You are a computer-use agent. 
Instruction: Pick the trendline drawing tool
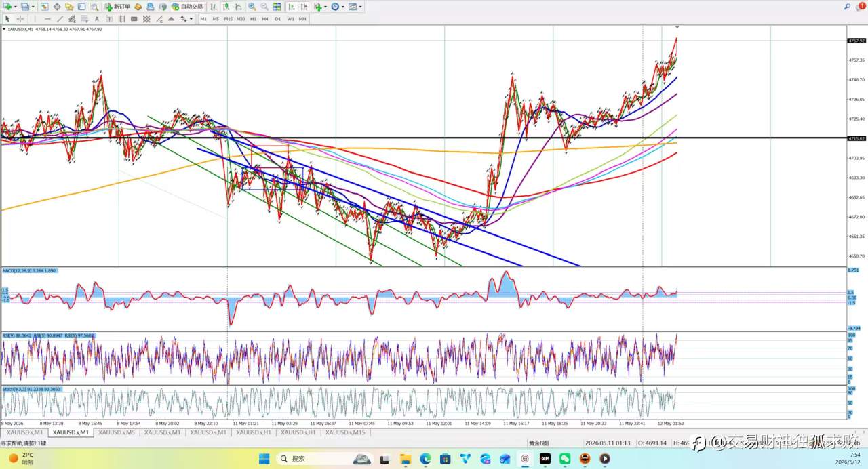click(x=60, y=19)
